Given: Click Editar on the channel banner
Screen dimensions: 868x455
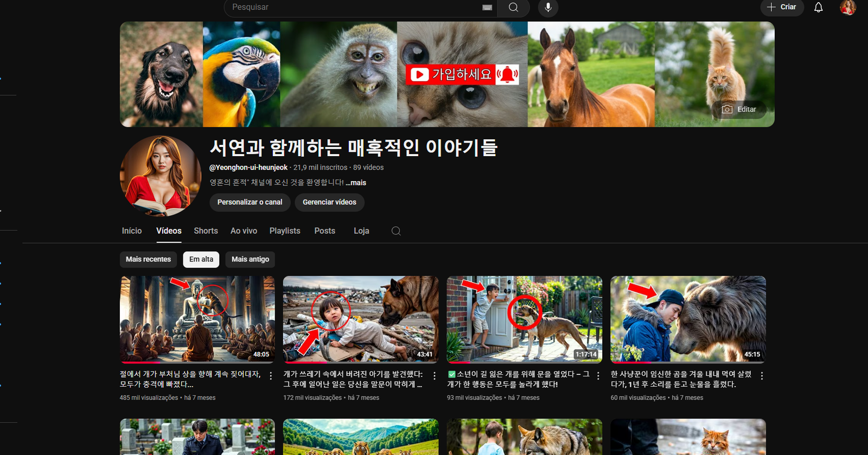Looking at the screenshot, I should click(739, 109).
